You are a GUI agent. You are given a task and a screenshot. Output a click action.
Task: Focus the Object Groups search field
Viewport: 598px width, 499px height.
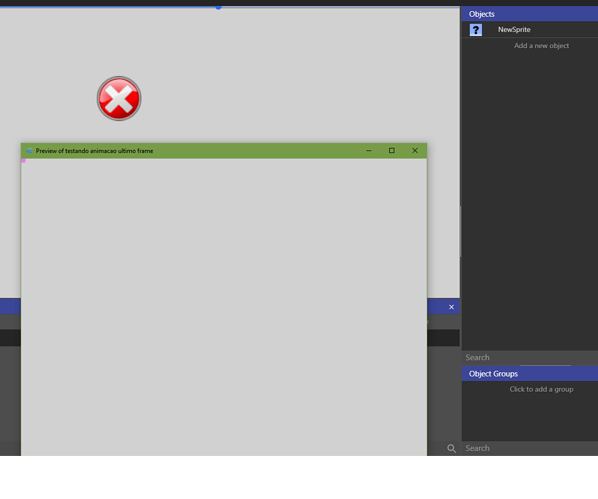[530, 448]
